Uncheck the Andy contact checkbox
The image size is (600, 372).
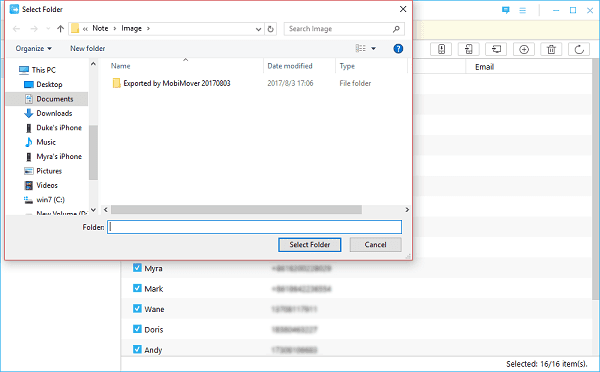(137, 349)
